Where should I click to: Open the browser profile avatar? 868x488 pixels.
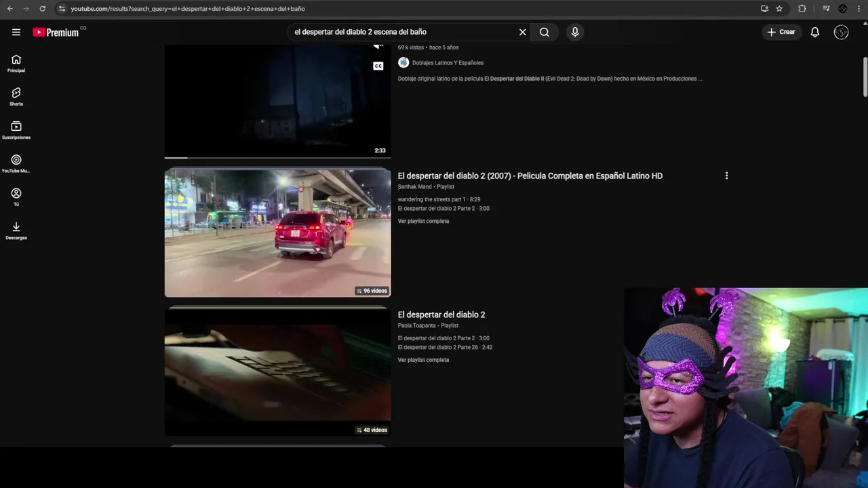[x=843, y=9]
